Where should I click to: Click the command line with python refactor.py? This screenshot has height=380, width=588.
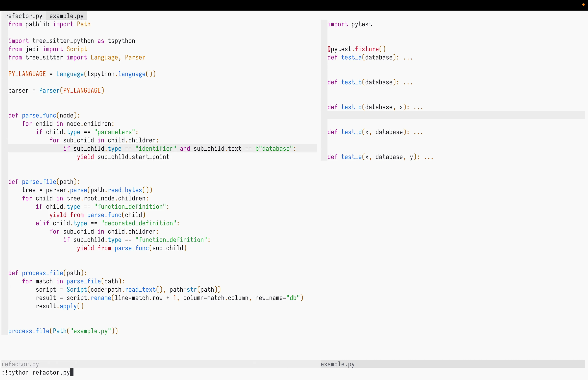(36, 373)
